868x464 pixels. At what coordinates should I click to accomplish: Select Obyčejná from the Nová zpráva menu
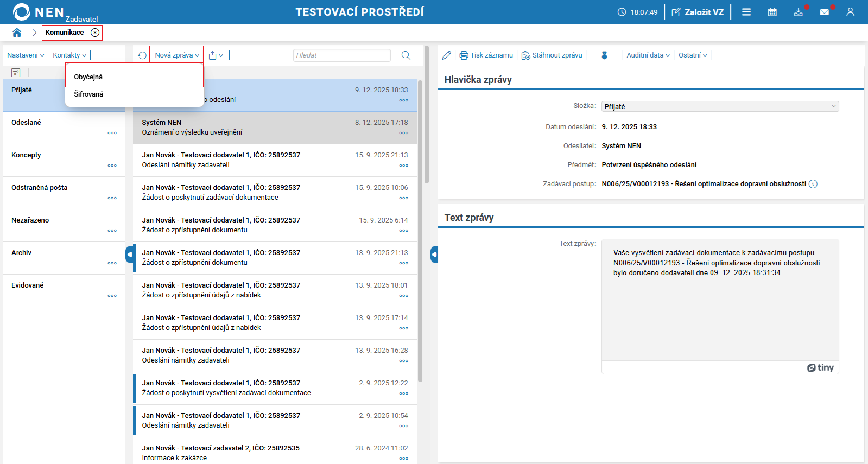(88, 77)
